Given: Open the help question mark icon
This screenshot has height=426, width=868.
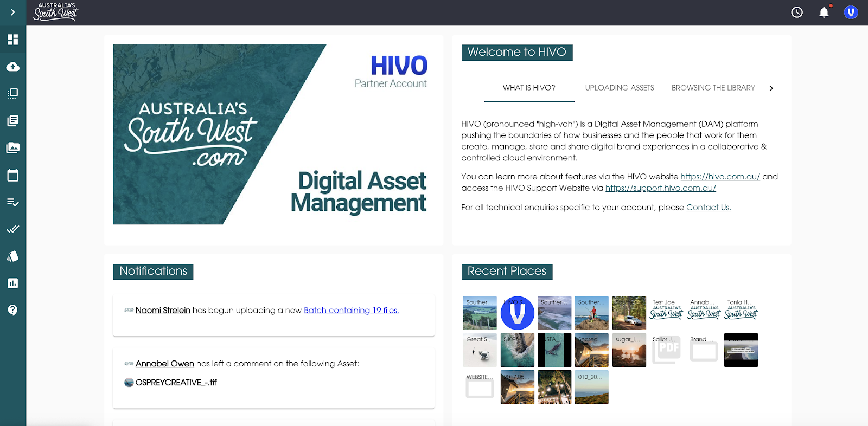Looking at the screenshot, I should click(x=13, y=310).
